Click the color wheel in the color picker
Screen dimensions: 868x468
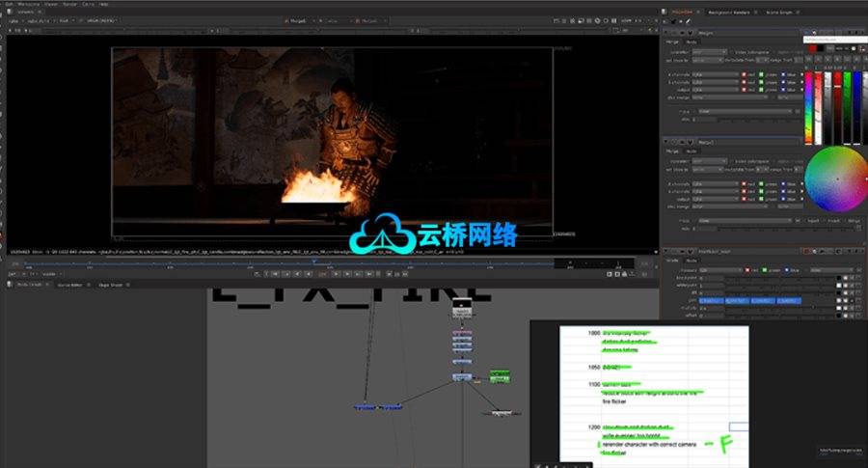tap(837, 179)
